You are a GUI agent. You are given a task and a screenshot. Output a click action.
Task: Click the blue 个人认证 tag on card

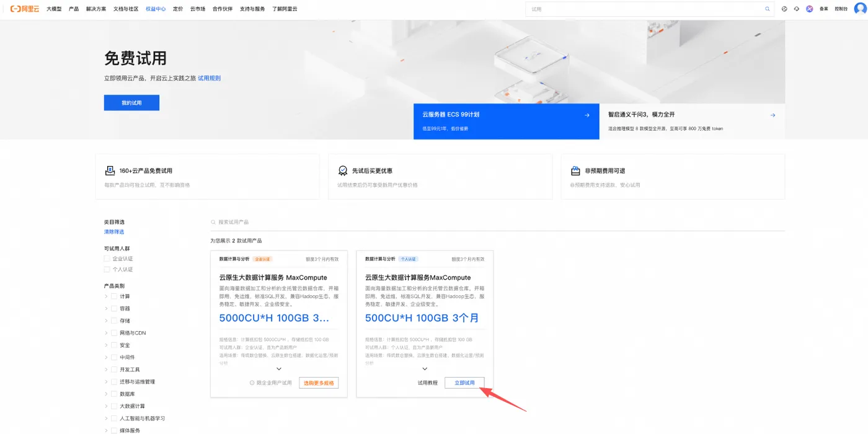(409, 259)
